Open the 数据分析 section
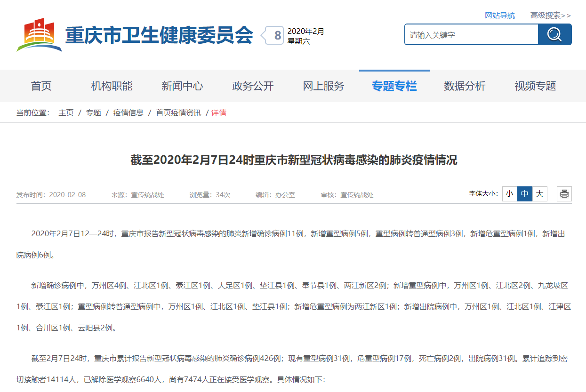The width and height of the screenshot is (586, 392). click(465, 86)
